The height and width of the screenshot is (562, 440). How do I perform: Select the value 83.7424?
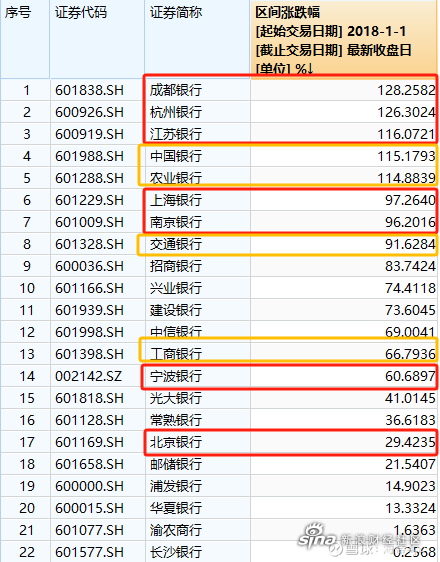411,266
